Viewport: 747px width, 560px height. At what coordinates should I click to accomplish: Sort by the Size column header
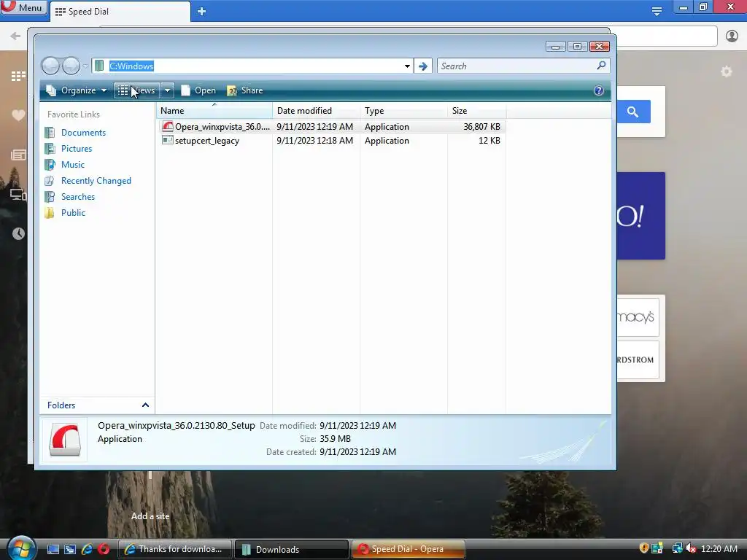[477, 111]
